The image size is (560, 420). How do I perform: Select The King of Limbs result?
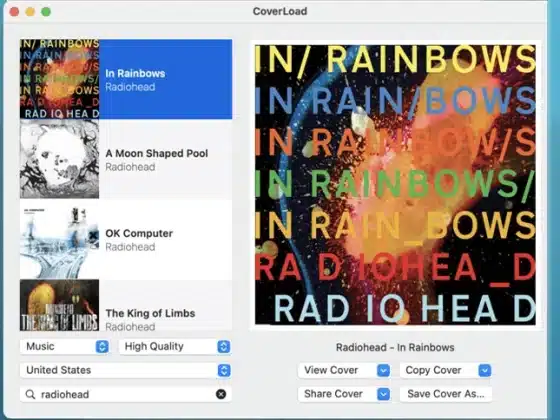pos(126,305)
